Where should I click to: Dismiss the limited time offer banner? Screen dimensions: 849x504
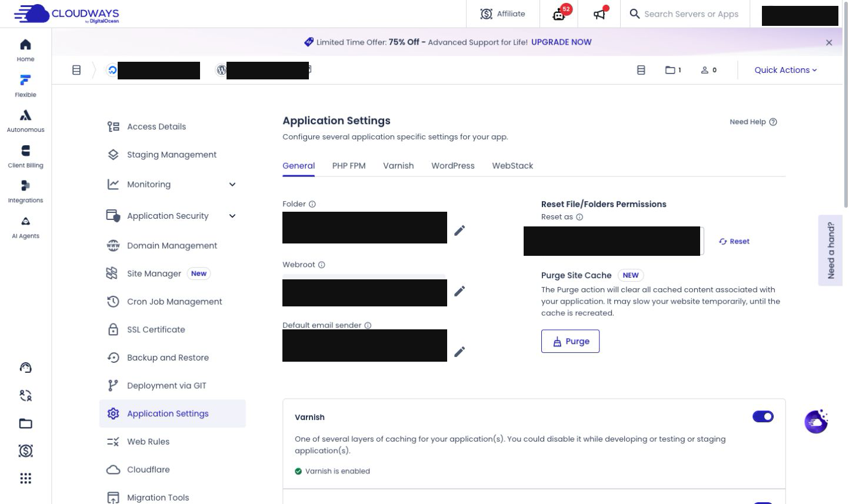click(829, 42)
